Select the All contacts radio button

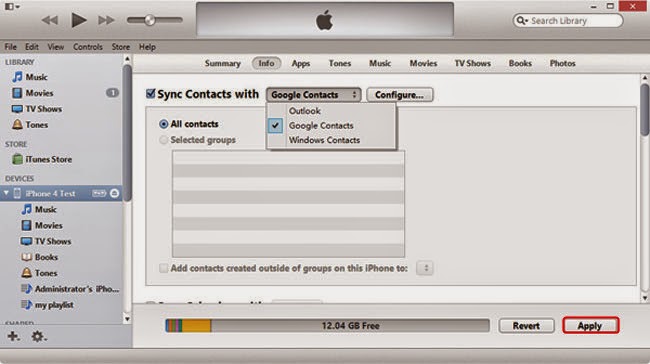[x=164, y=124]
